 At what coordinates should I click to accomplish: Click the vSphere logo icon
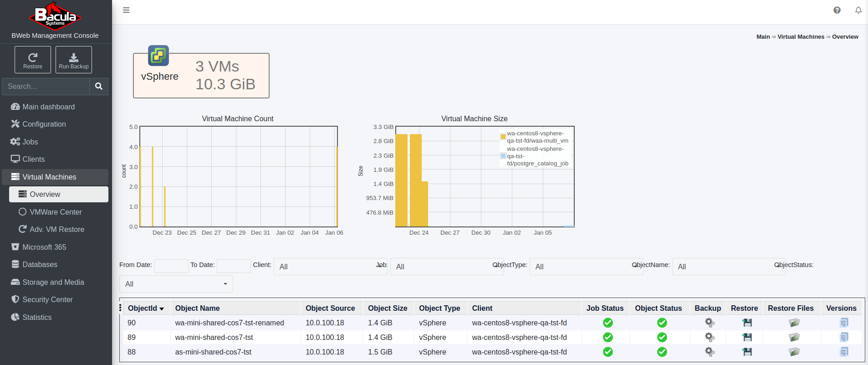pos(158,56)
